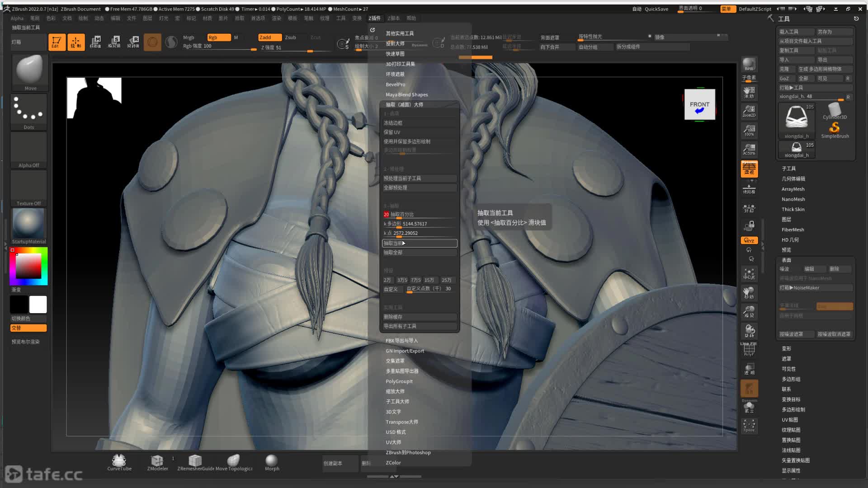Image resolution: width=868 pixels, height=488 pixels.
Task: Expand the FiberMesh section
Action: pyautogui.click(x=793, y=230)
